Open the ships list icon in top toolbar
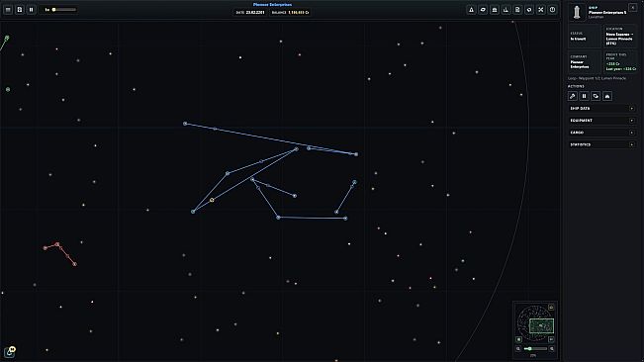The height and width of the screenshot is (362, 644). point(483,10)
